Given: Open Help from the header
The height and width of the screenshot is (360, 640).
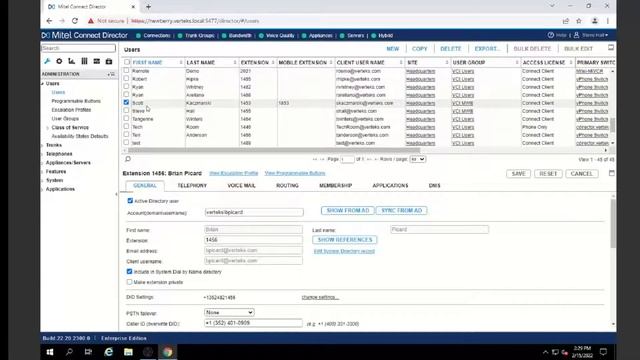Looking at the screenshot, I should pos(557,35).
